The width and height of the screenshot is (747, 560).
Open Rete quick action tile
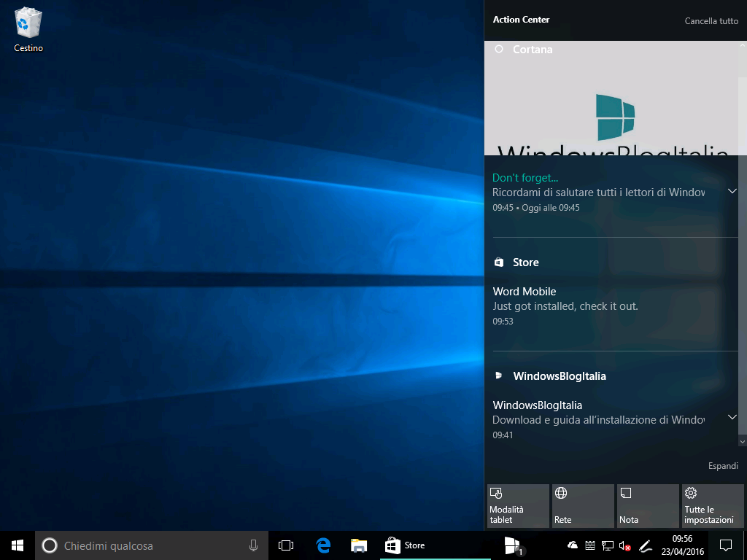583,506
